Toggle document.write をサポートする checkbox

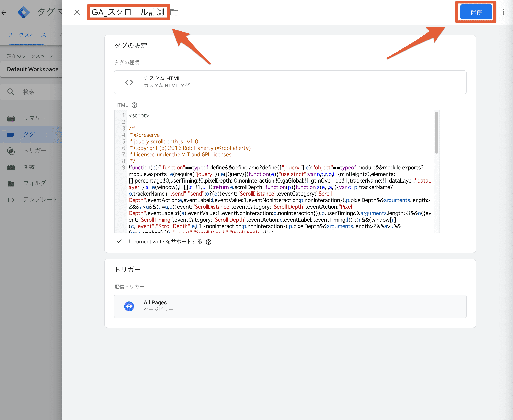[119, 241]
